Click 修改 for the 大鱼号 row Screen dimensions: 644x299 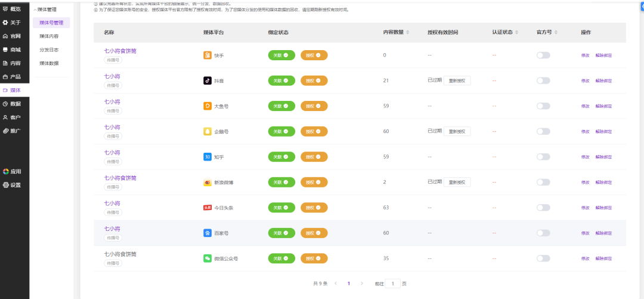586,106
